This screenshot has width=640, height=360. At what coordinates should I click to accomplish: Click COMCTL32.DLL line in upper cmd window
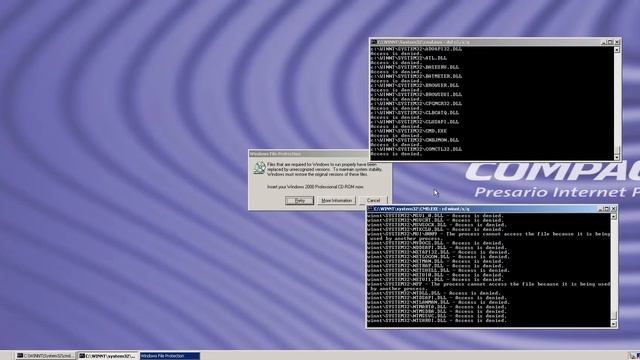click(x=416, y=149)
